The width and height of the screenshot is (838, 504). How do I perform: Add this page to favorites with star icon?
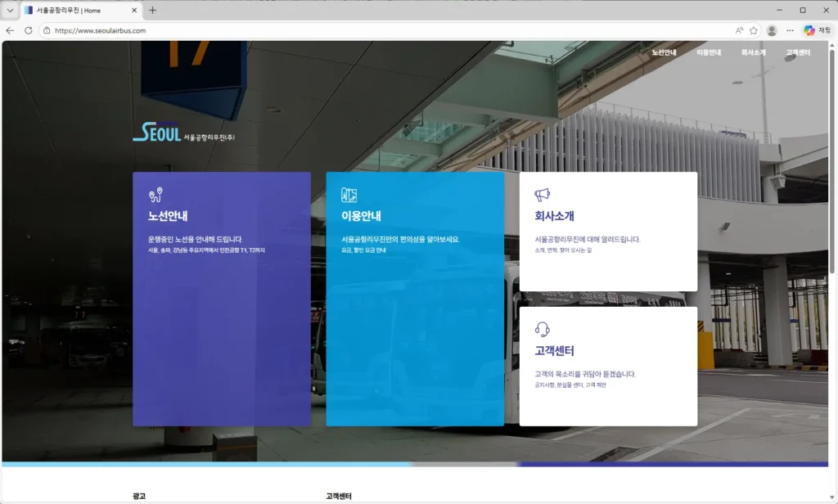pos(754,30)
